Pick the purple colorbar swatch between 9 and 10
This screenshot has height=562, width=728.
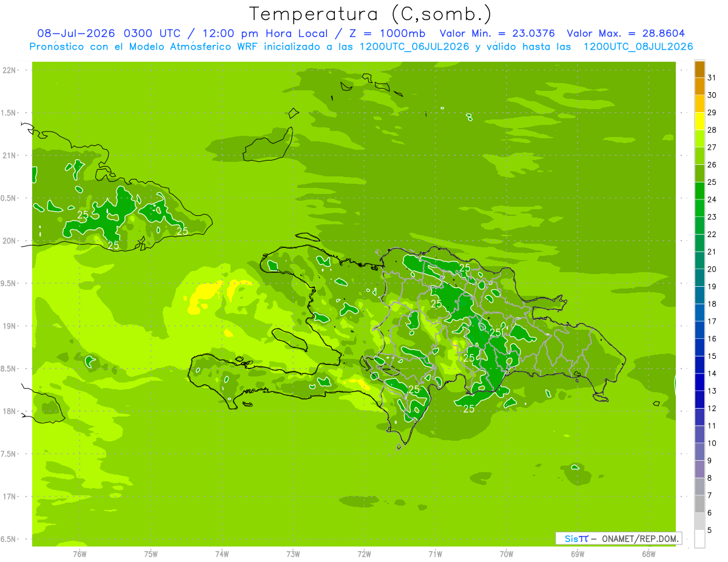(699, 452)
